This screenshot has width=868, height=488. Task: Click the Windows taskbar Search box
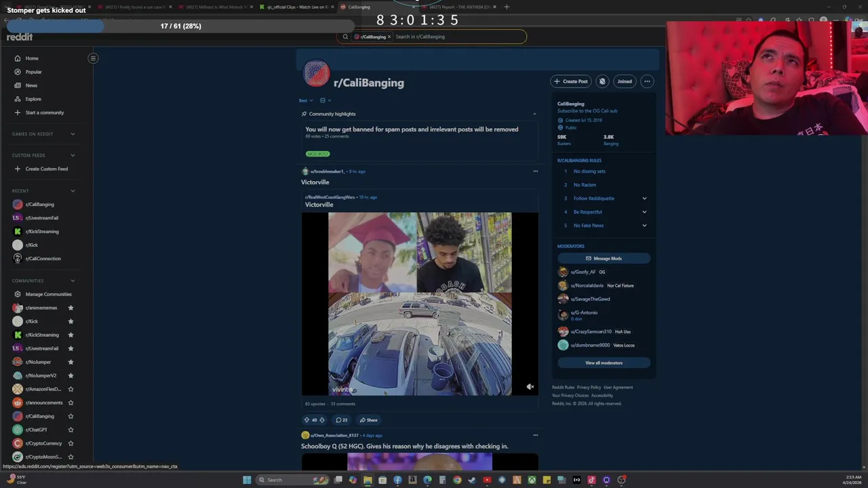pos(292,480)
